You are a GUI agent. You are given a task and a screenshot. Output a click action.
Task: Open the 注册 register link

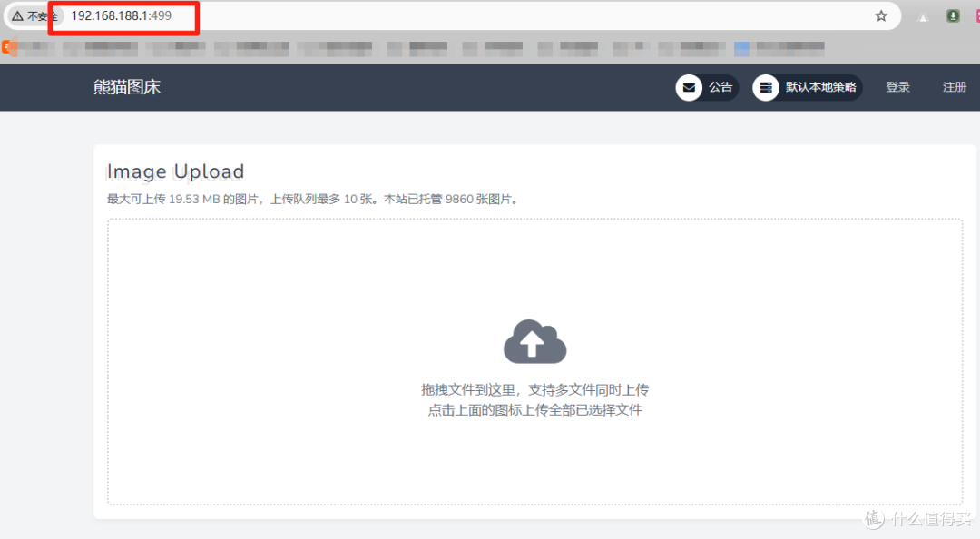click(955, 87)
